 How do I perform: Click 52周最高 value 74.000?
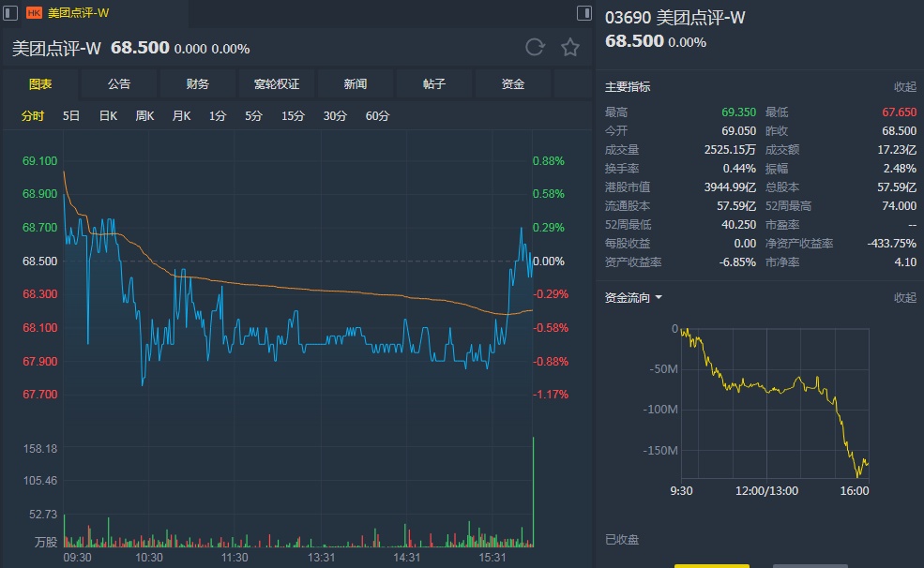(900, 206)
